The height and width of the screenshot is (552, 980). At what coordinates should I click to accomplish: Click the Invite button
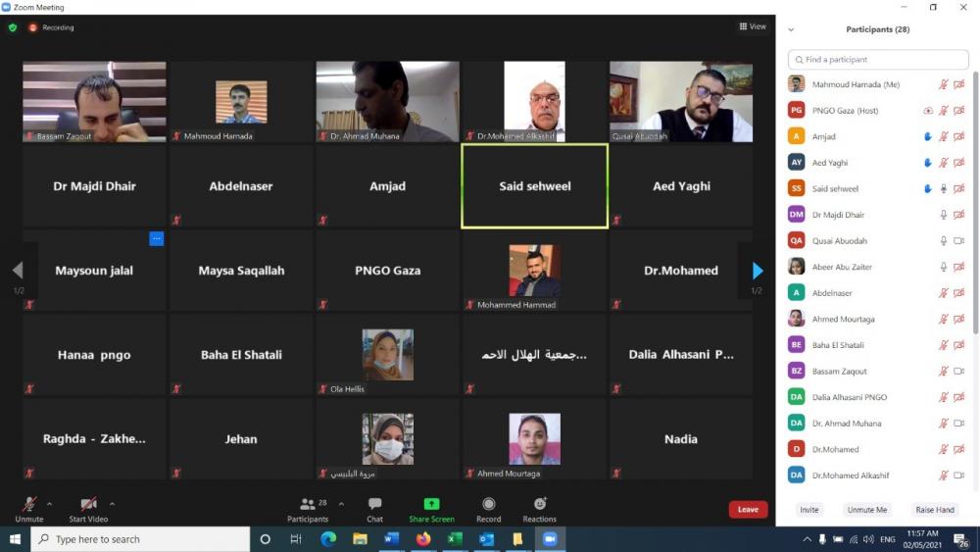[808, 510]
